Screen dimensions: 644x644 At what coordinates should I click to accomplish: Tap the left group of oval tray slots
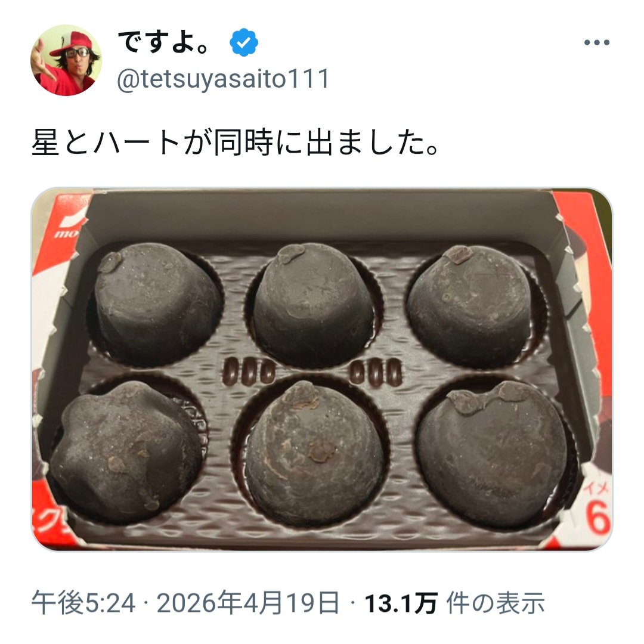249,371
